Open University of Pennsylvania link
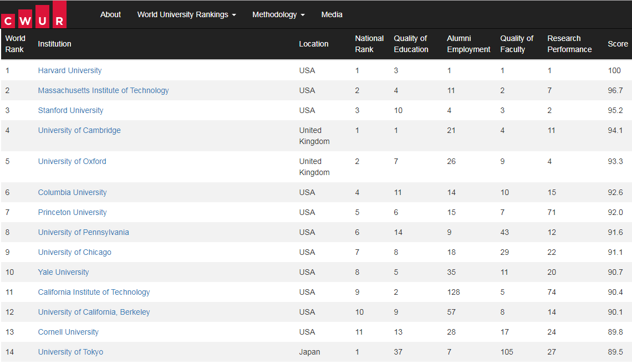This screenshot has width=632, height=364. click(x=83, y=232)
